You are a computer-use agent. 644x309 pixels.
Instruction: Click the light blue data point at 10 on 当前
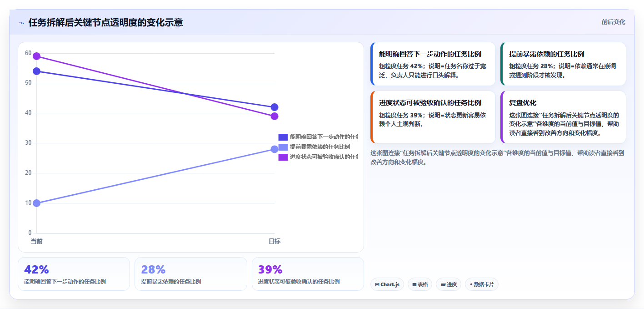click(37, 203)
